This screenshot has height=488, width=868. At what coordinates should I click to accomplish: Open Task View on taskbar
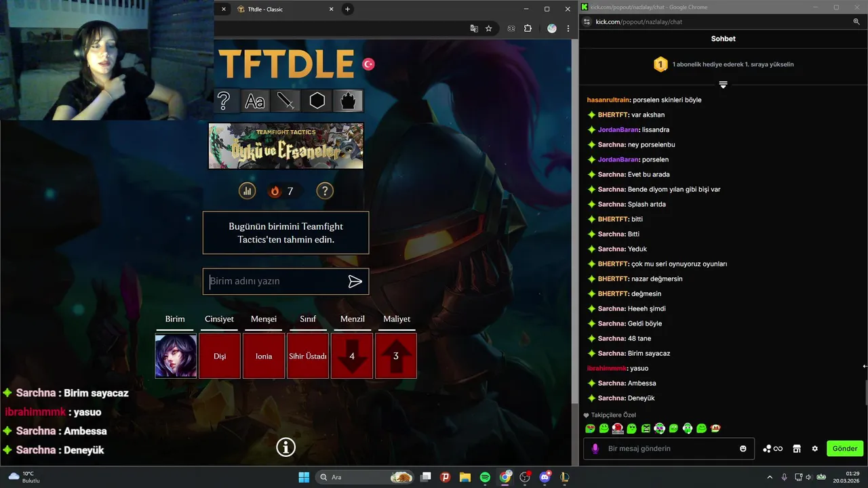pos(425,477)
